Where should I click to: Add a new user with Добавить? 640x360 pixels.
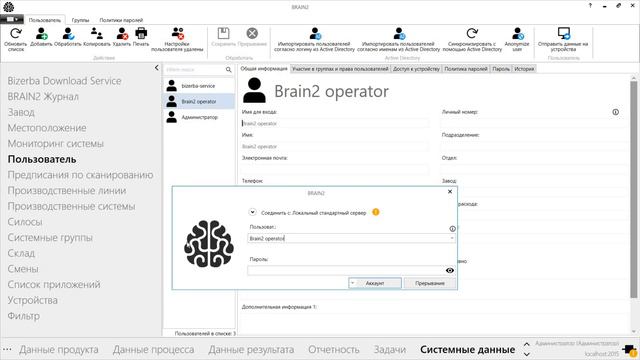tap(41, 37)
